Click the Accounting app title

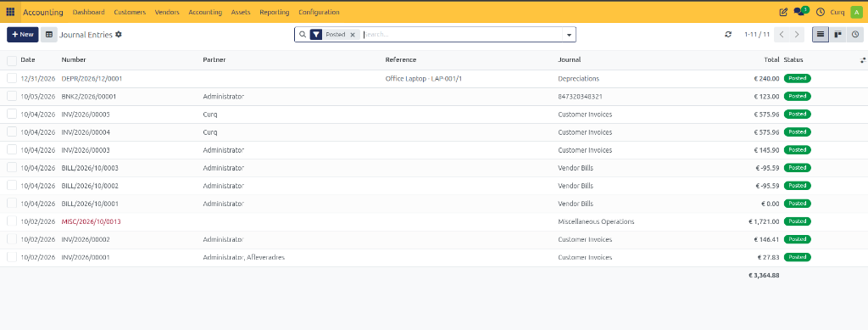(x=43, y=12)
